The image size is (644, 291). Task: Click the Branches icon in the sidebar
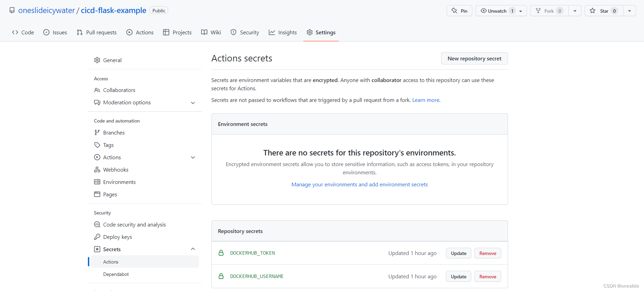pos(97,132)
